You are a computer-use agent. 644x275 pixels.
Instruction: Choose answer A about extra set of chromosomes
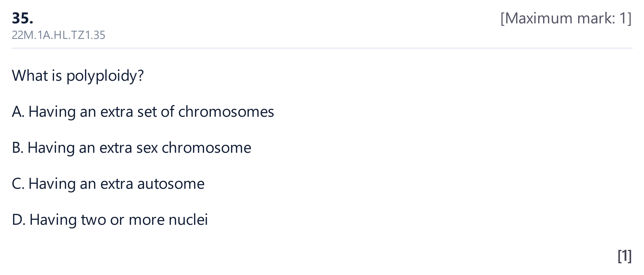click(143, 112)
